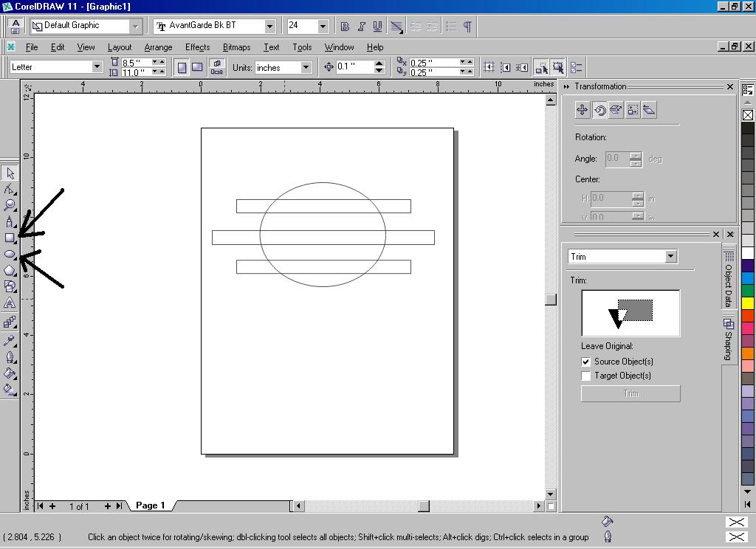Uncheck the Source Object(s) checkbox
Image resolution: width=756 pixels, height=549 pixels.
coord(585,362)
